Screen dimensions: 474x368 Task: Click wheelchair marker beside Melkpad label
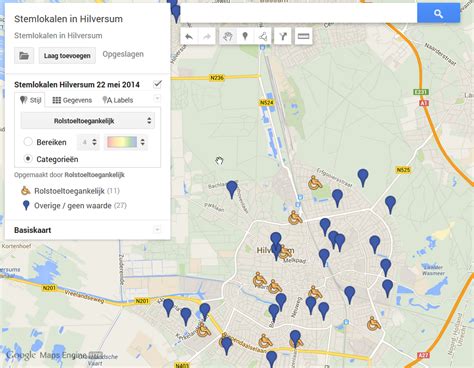pos(285,252)
